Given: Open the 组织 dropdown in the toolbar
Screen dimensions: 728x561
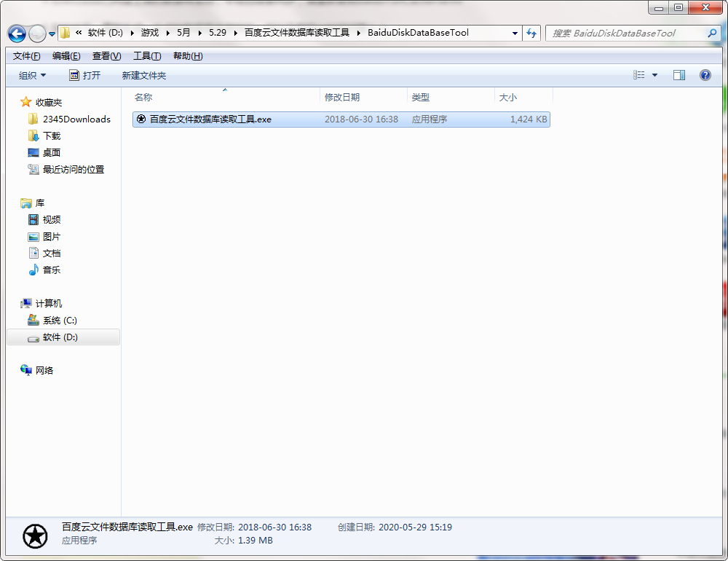Looking at the screenshot, I should [33, 75].
